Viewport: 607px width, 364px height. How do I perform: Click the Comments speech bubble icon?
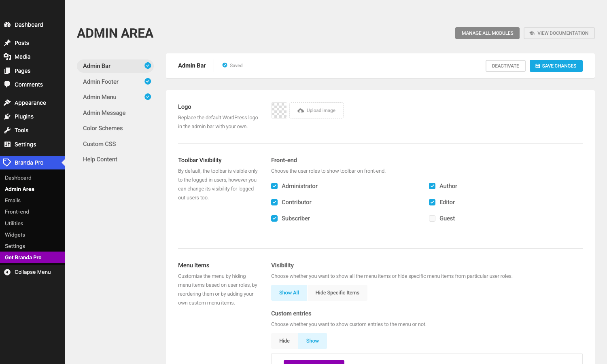(x=7, y=85)
